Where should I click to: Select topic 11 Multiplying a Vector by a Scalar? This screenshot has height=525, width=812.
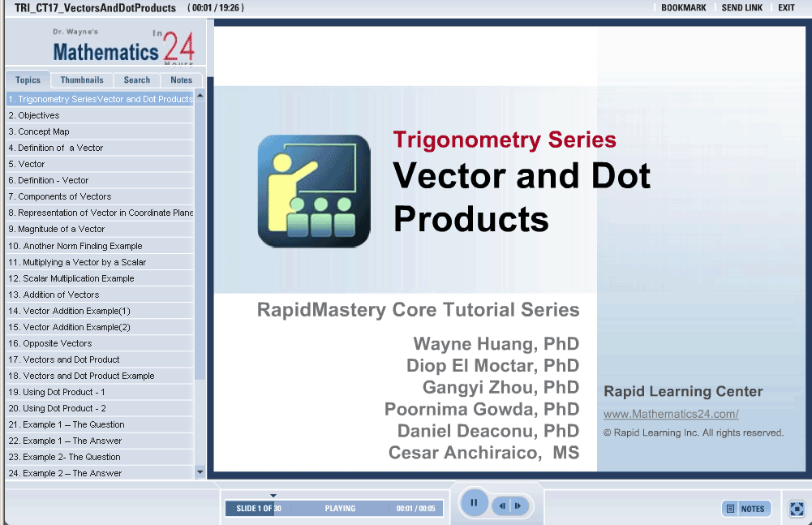click(100, 262)
